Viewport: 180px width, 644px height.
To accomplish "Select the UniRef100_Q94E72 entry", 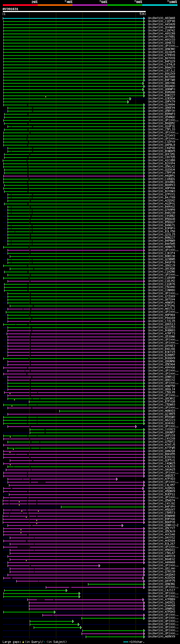I will click(161, 43).
